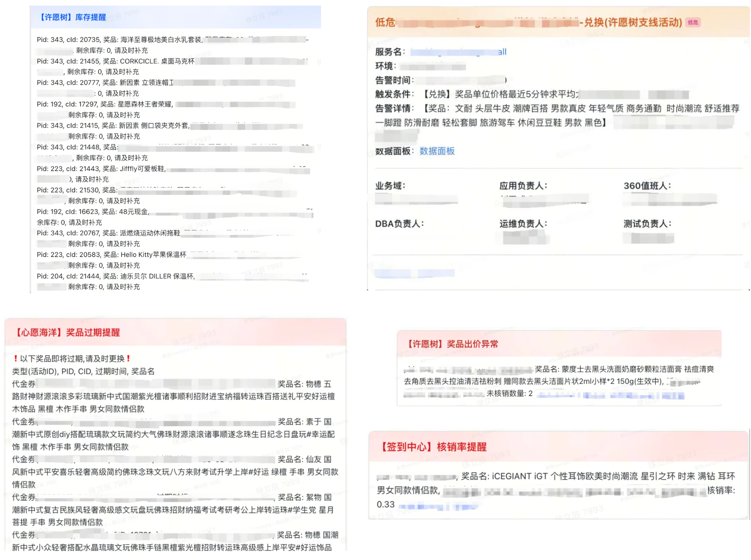Image resolution: width=751 pixels, height=560 pixels.
Task: Click the blurred 运维负责人 name
Action: click(x=526, y=238)
